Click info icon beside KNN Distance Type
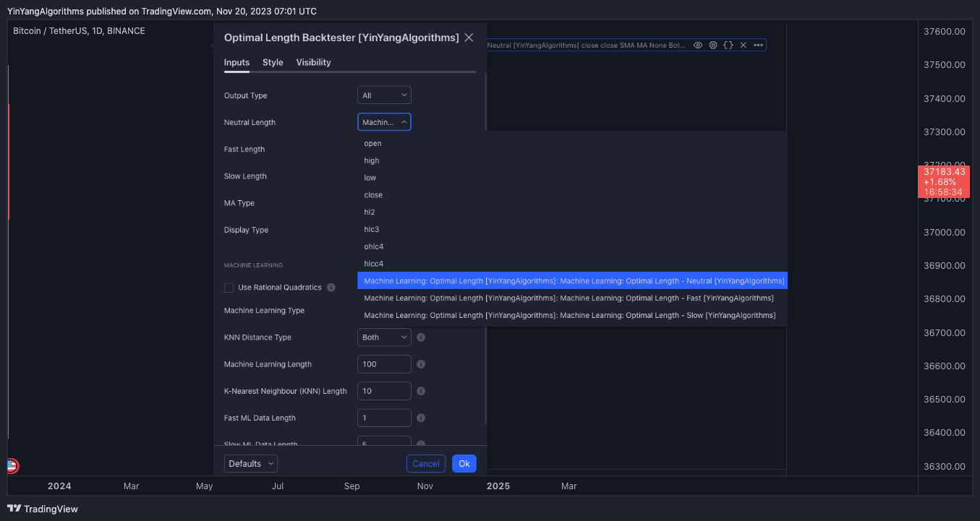The image size is (980, 521). (x=421, y=337)
